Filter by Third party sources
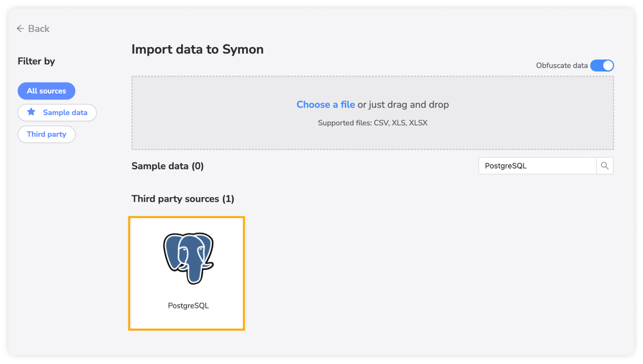The height and width of the screenshot is (364, 643). [x=47, y=134]
